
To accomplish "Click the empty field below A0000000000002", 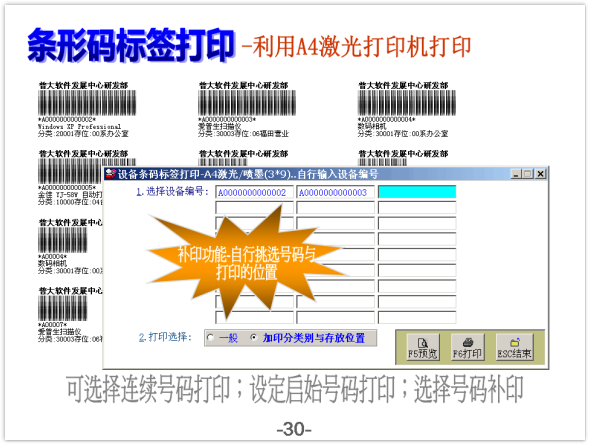I will [254, 208].
